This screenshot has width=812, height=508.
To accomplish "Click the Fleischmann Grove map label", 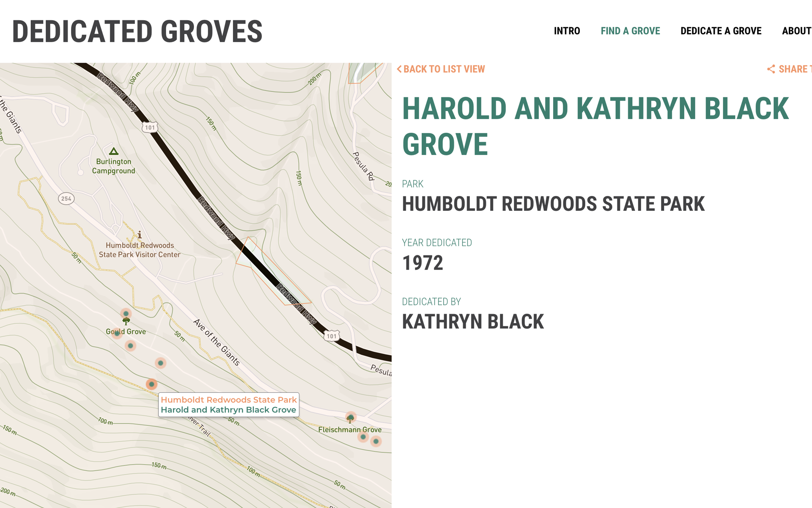I will click(x=350, y=429).
